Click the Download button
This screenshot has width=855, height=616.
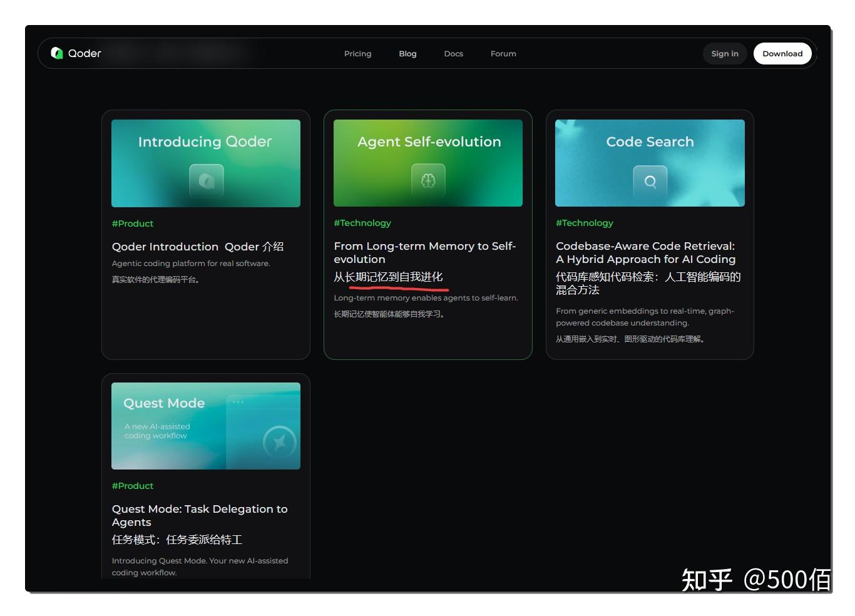[x=782, y=53]
